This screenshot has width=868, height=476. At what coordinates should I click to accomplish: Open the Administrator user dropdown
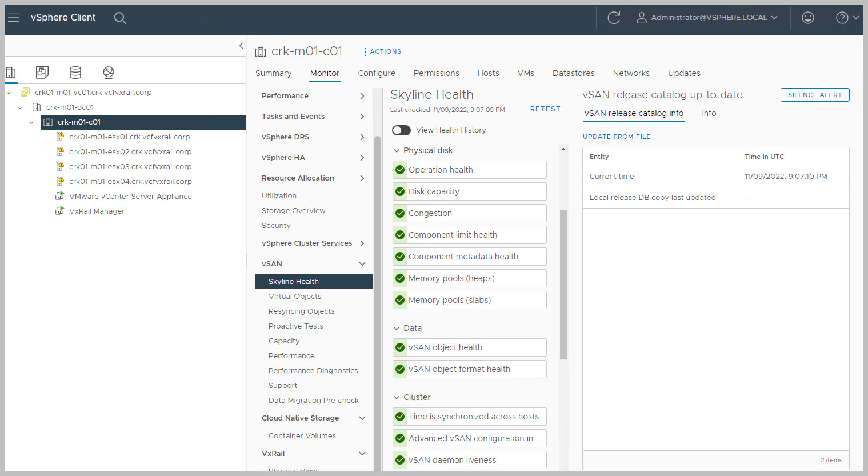[x=707, y=18]
